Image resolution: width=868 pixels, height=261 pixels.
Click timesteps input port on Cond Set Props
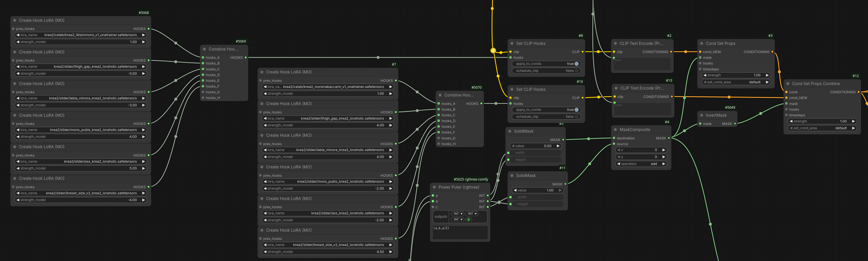pyautogui.click(x=700, y=69)
